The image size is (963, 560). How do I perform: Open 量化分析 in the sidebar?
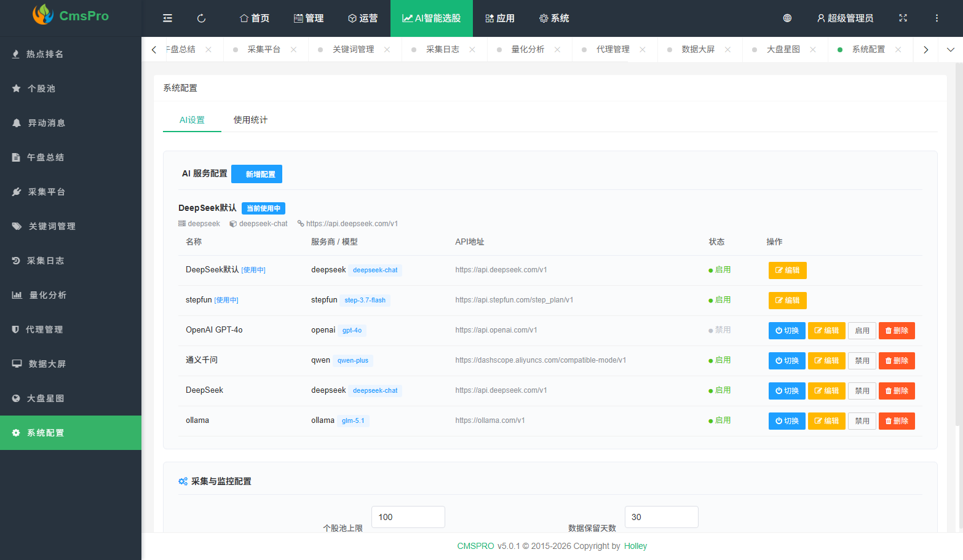point(71,295)
